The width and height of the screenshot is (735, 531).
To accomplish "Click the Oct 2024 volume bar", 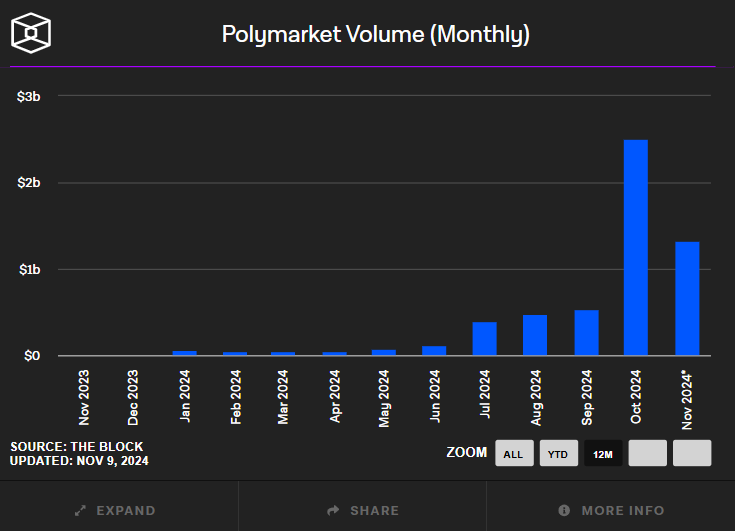I will coord(636,248).
